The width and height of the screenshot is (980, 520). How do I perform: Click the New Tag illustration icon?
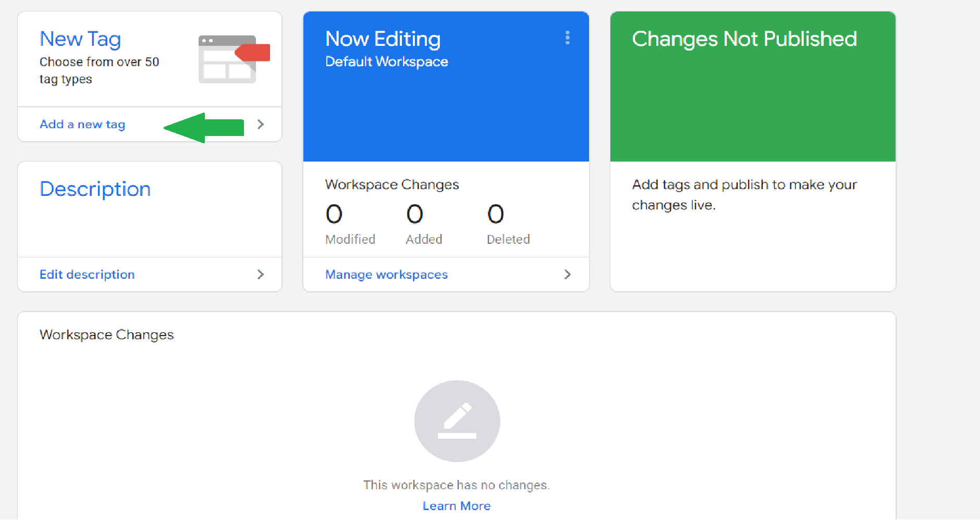tap(234, 59)
